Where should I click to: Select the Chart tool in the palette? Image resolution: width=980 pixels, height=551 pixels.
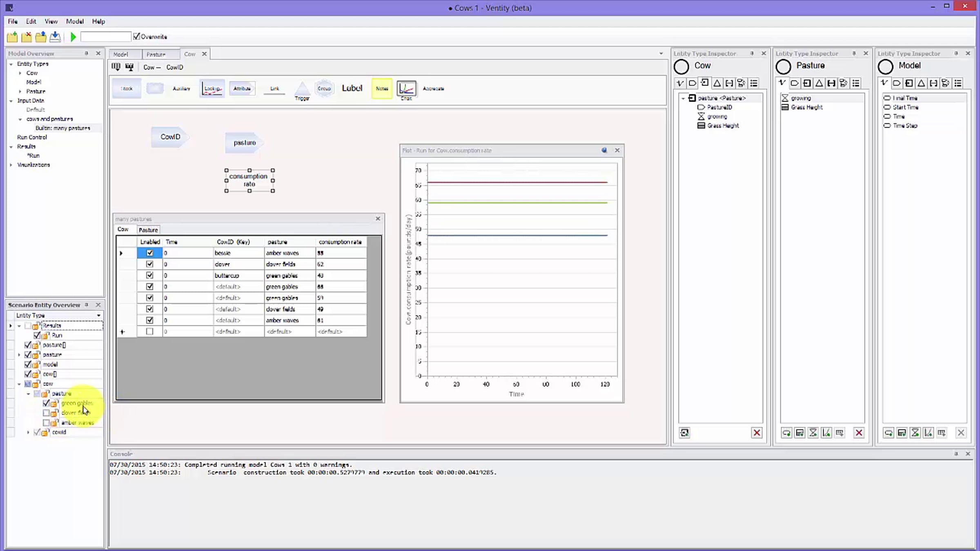click(406, 90)
